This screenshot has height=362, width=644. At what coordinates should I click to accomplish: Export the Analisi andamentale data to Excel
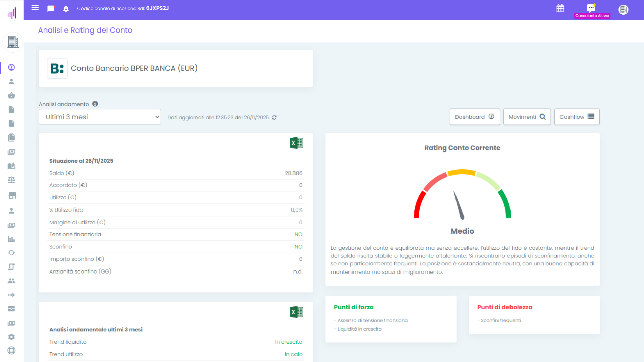tap(296, 312)
